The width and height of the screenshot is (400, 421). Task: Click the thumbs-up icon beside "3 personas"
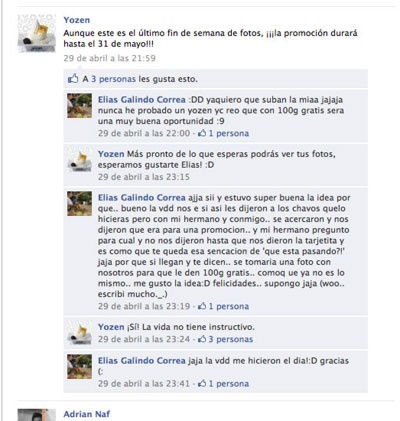tap(73, 79)
